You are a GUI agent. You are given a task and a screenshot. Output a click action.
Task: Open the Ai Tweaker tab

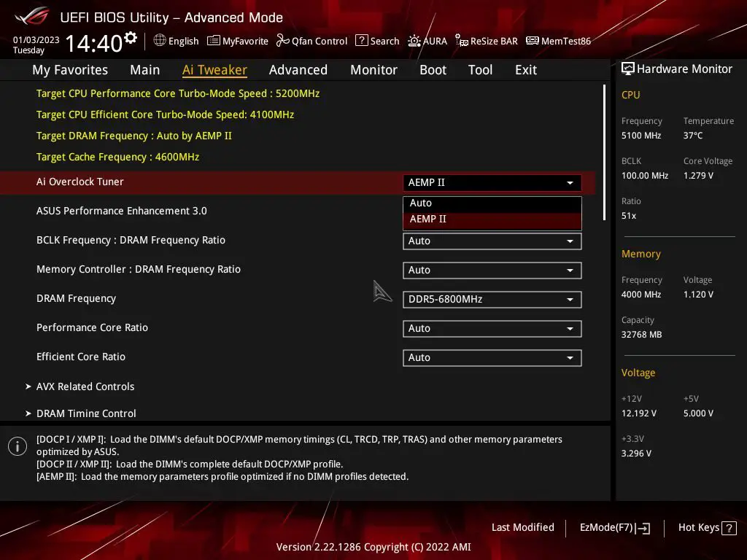coord(214,70)
